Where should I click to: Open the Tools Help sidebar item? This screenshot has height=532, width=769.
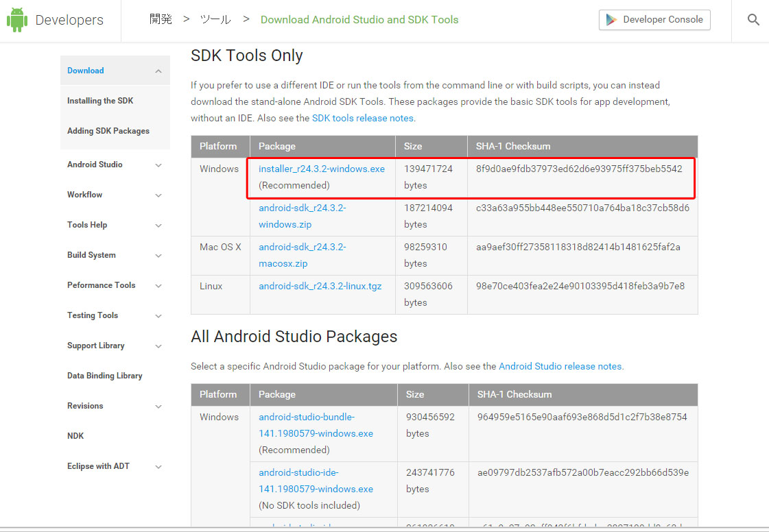(87, 225)
